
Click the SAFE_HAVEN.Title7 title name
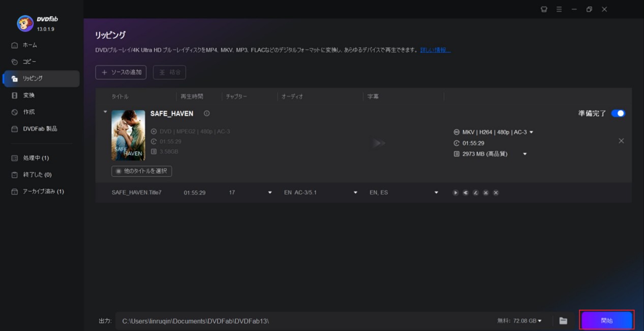coord(137,193)
